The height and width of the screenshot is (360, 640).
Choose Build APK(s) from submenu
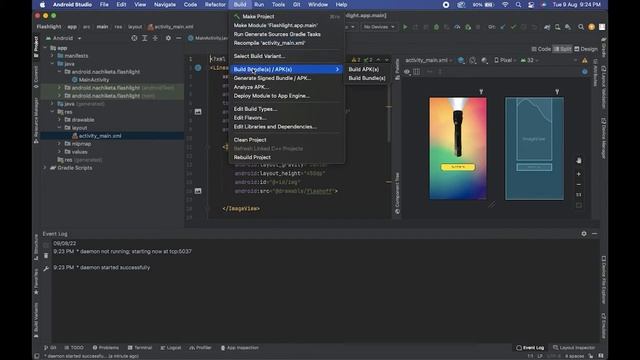364,69
